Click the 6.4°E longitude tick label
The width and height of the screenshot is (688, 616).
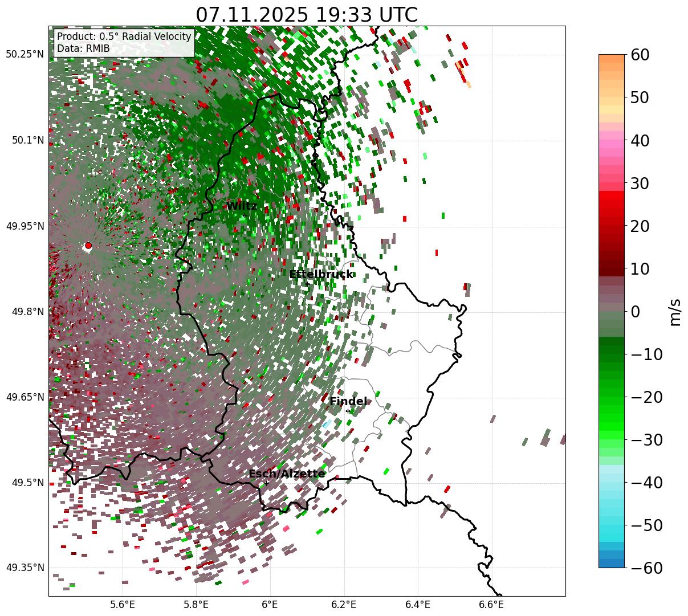(x=418, y=604)
